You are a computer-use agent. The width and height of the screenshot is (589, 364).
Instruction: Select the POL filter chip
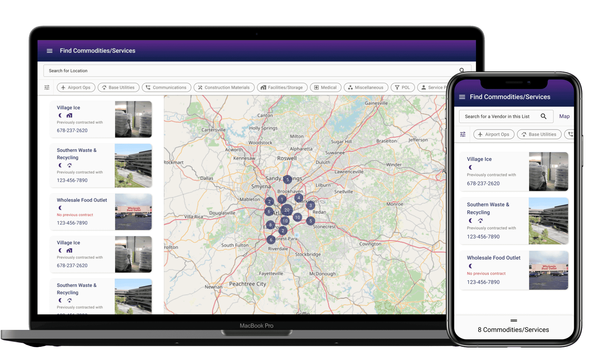[402, 88]
